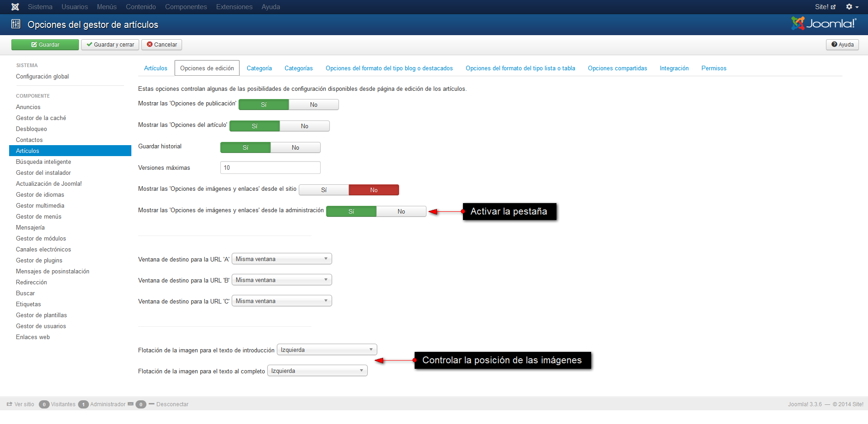This screenshot has width=868, height=424.
Task: Open the Sistema menu
Action: [40, 7]
